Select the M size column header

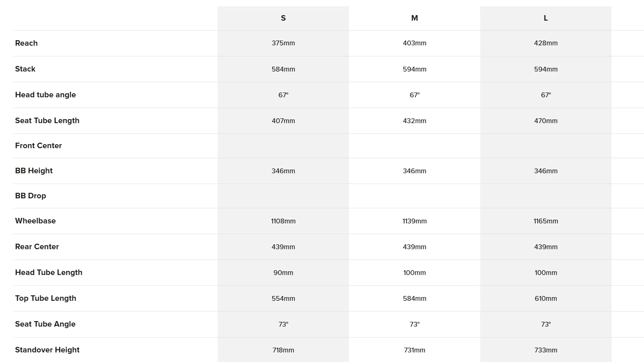point(415,18)
